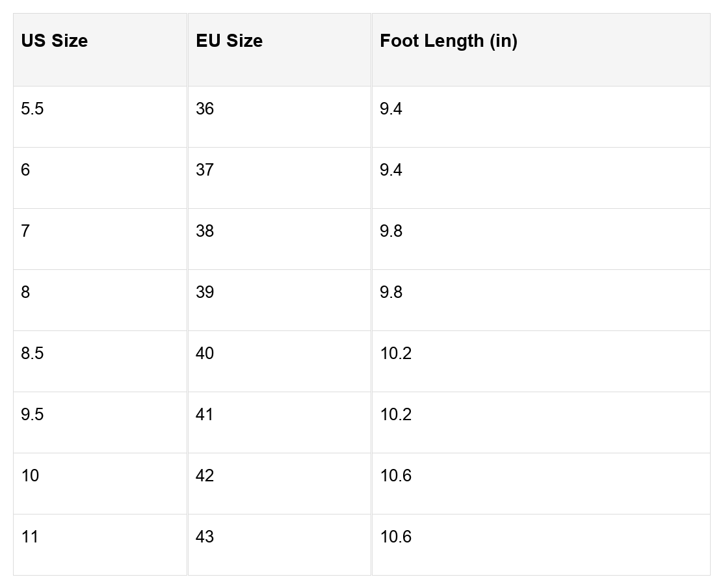The width and height of the screenshot is (723, 588).
Task: Click the Foot Length (in) column header
Action: 541,50
